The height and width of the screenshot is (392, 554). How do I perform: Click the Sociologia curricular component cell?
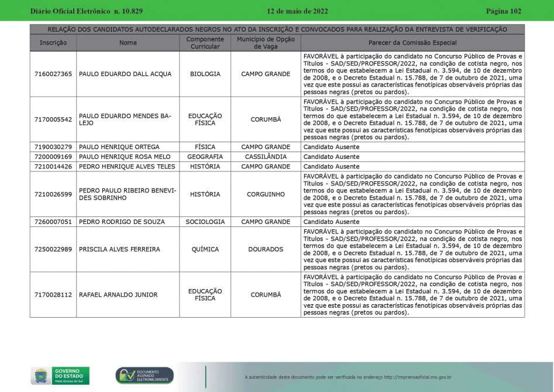[x=205, y=222]
